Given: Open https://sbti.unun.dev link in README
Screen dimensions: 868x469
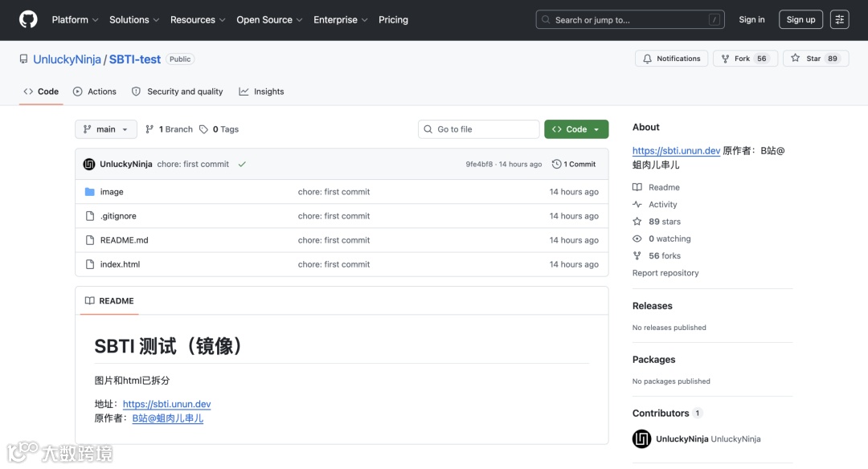Looking at the screenshot, I should [166, 404].
